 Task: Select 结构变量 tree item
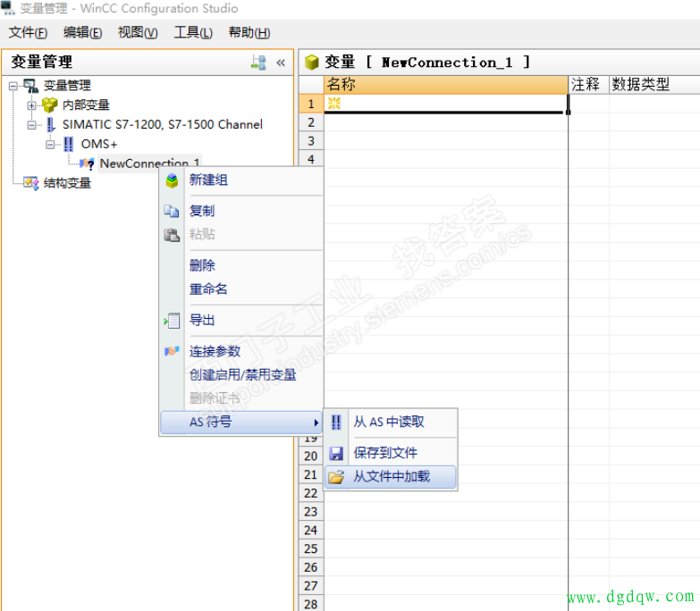tap(67, 183)
